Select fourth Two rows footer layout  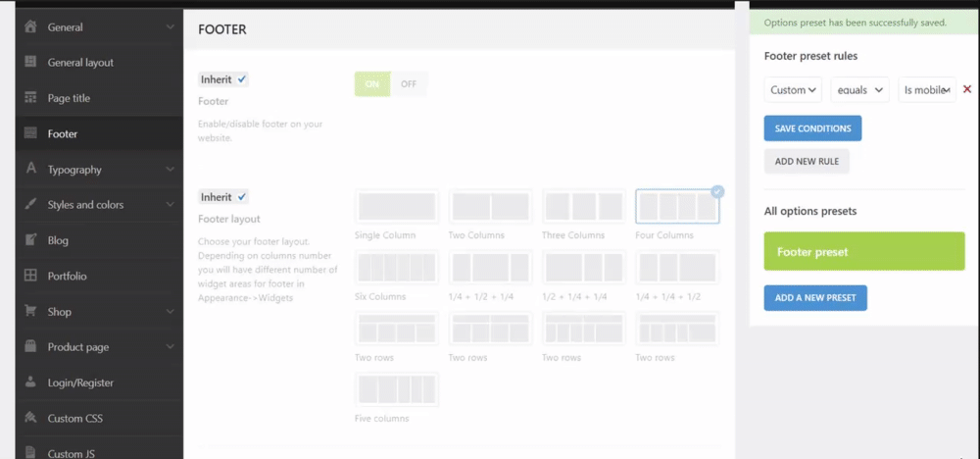tap(677, 329)
